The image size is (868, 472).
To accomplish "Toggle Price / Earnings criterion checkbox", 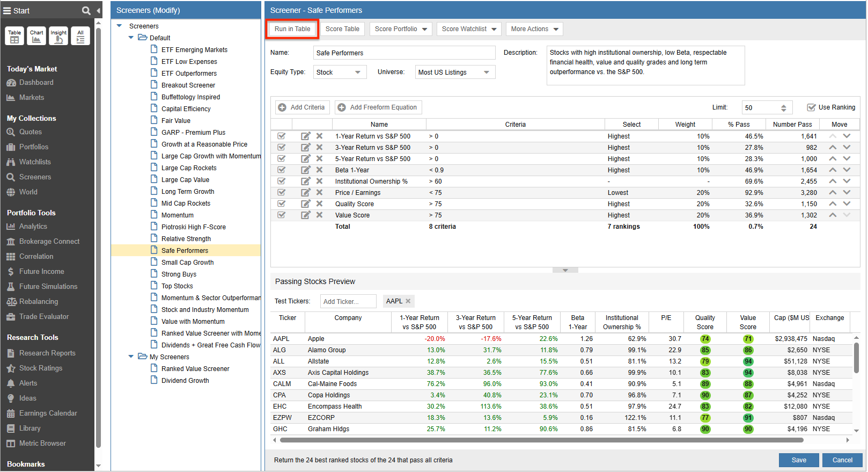I will click(x=281, y=193).
